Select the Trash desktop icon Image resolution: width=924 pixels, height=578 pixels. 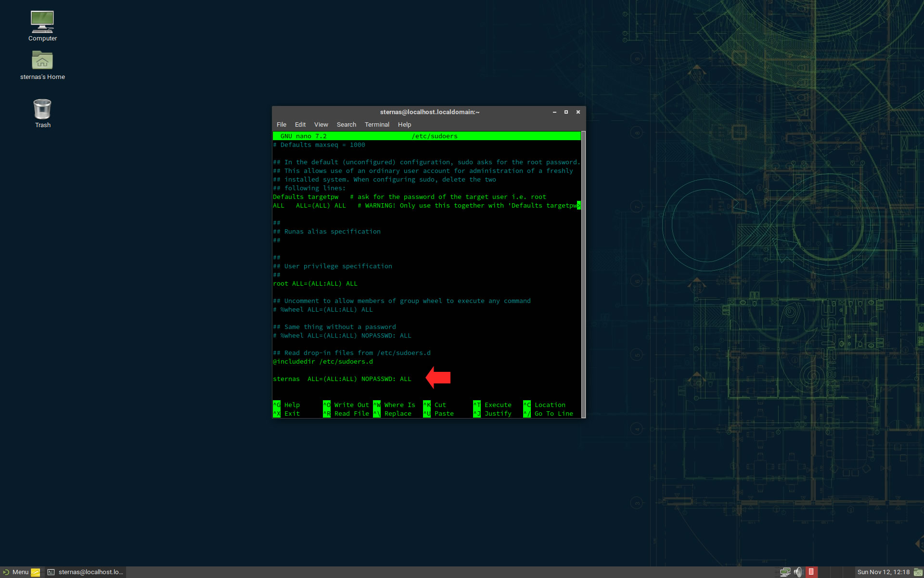42,113
